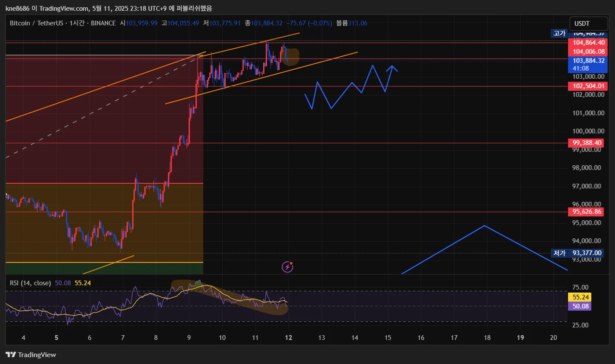Click date 15 on the time axis
615x364 pixels.
pos(388,338)
